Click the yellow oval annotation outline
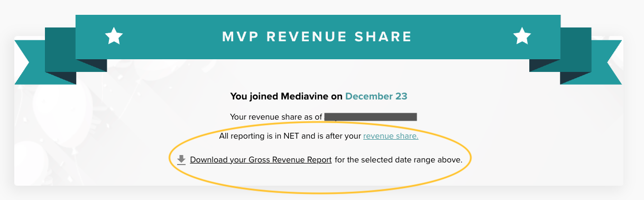644x200 pixels. tap(169, 159)
